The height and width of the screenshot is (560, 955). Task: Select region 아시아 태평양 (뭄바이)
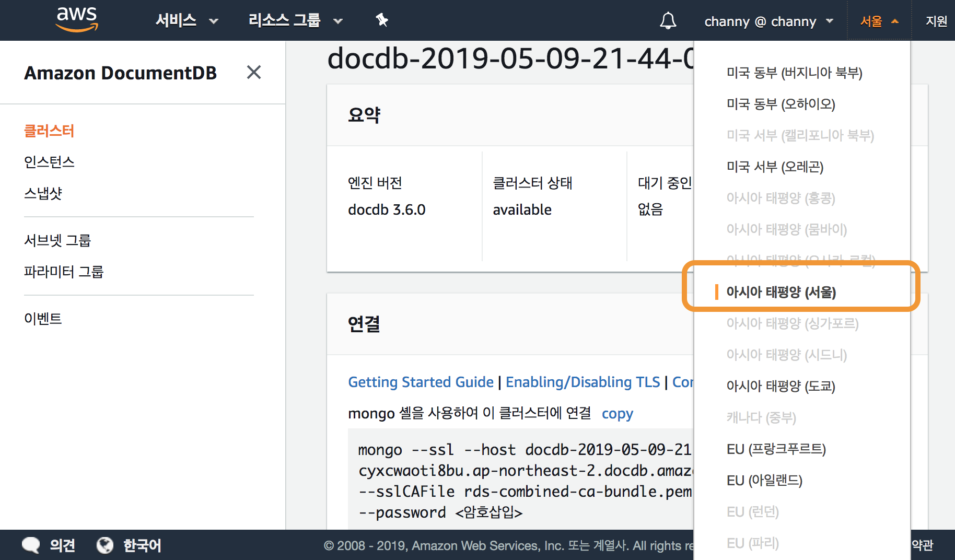[x=787, y=229]
